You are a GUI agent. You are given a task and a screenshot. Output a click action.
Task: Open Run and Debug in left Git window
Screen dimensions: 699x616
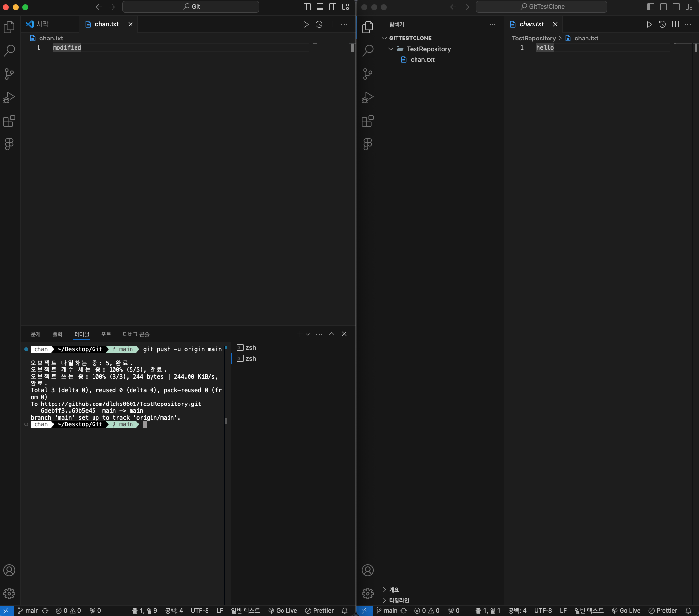[x=9, y=97]
